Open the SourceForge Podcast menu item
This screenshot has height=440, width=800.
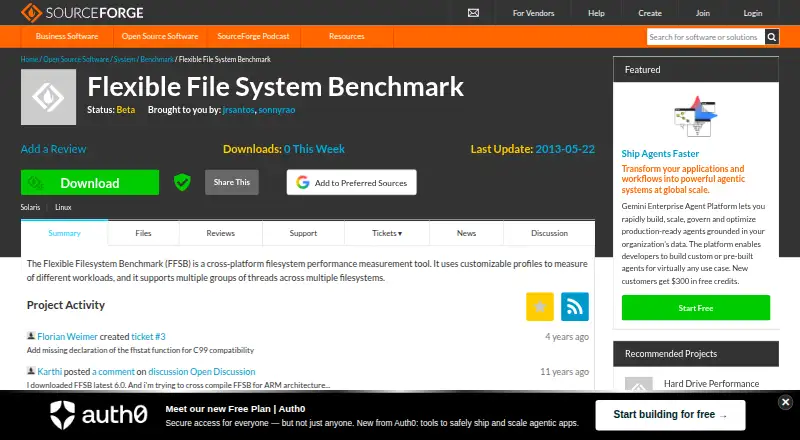pyautogui.click(x=253, y=36)
